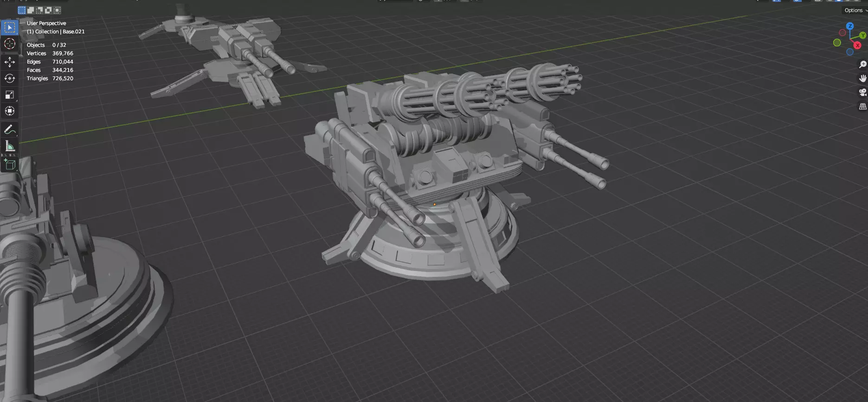Click the green Y axis on gizmo
This screenshot has width=868, height=402.
click(x=863, y=35)
